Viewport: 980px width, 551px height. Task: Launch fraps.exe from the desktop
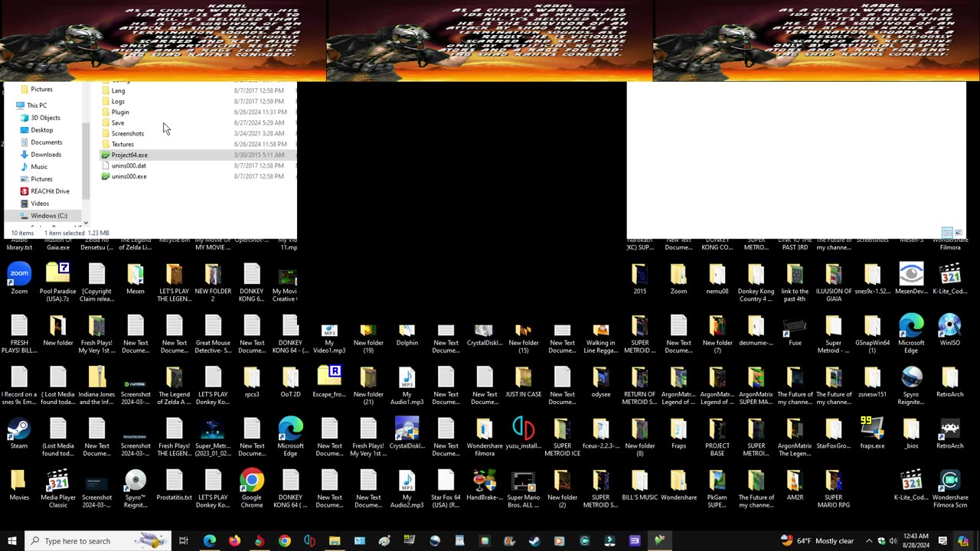pyautogui.click(x=872, y=433)
